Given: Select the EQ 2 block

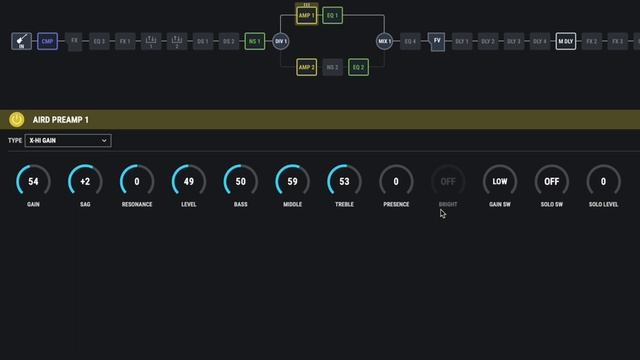Looking at the screenshot, I should [358, 67].
